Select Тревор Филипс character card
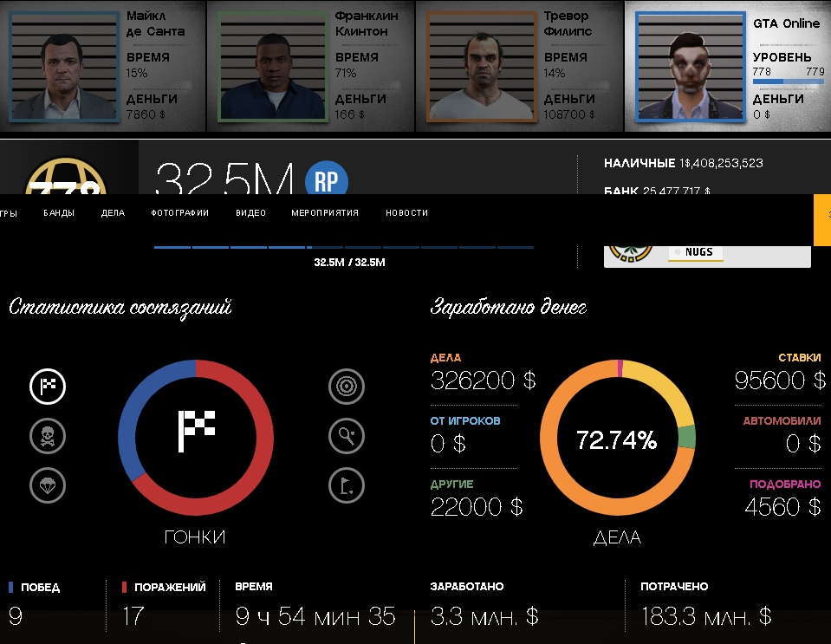831x644 pixels. [x=519, y=66]
